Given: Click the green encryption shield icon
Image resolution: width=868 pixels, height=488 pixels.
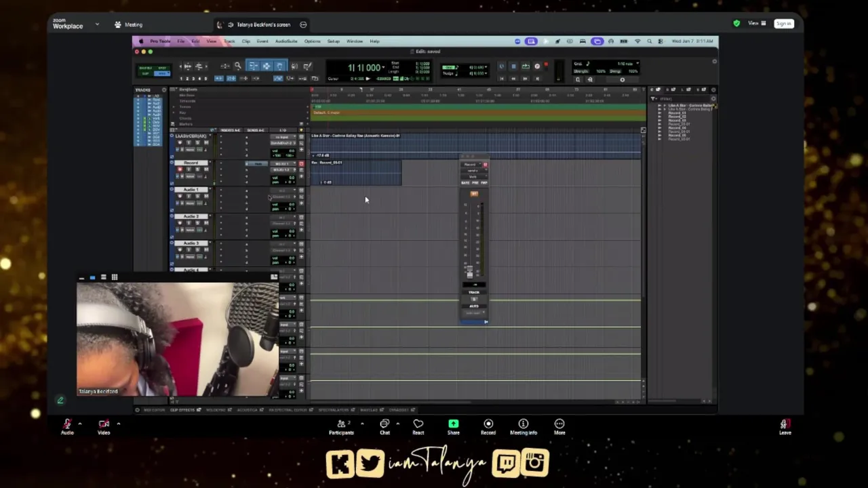Looking at the screenshot, I should pyautogui.click(x=736, y=24).
